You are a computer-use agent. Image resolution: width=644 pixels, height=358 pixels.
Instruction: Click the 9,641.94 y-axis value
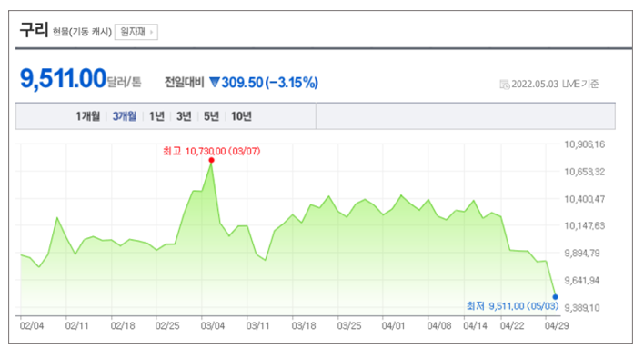(582, 281)
